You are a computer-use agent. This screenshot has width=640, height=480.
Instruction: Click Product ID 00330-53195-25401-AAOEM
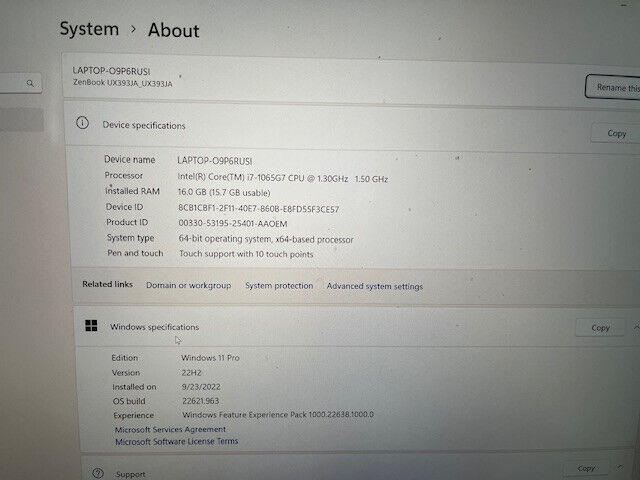tap(233, 224)
